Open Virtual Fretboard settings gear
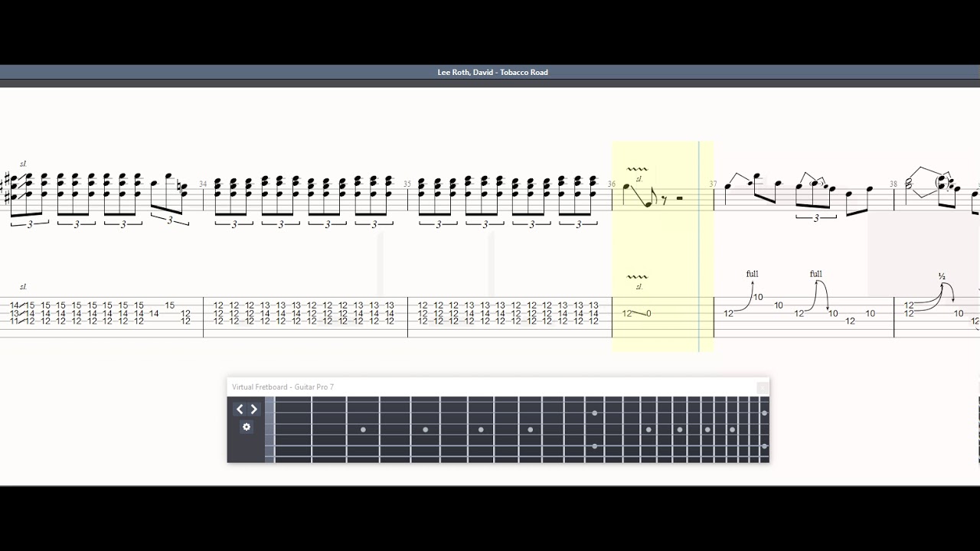Image resolution: width=980 pixels, height=551 pixels. (x=247, y=427)
